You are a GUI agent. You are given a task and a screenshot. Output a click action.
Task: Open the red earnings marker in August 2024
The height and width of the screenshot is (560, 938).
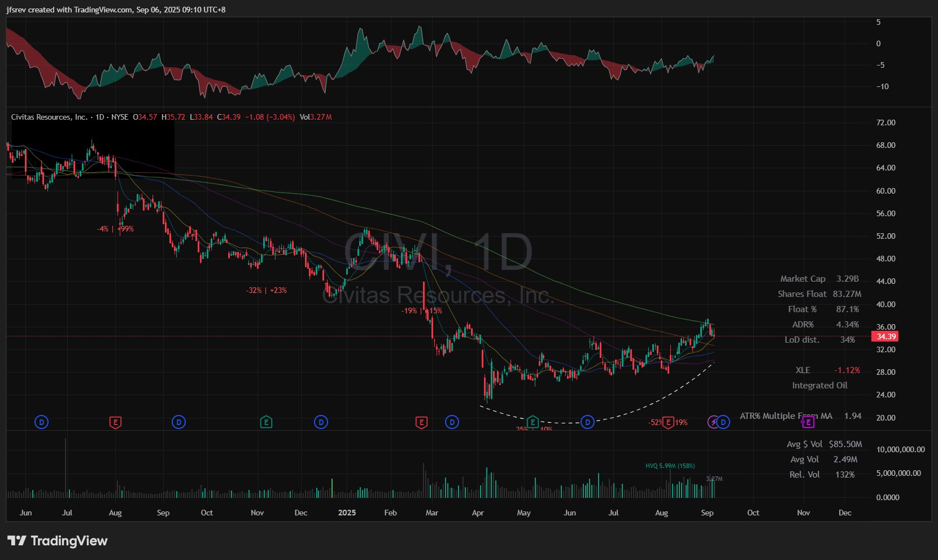115,422
